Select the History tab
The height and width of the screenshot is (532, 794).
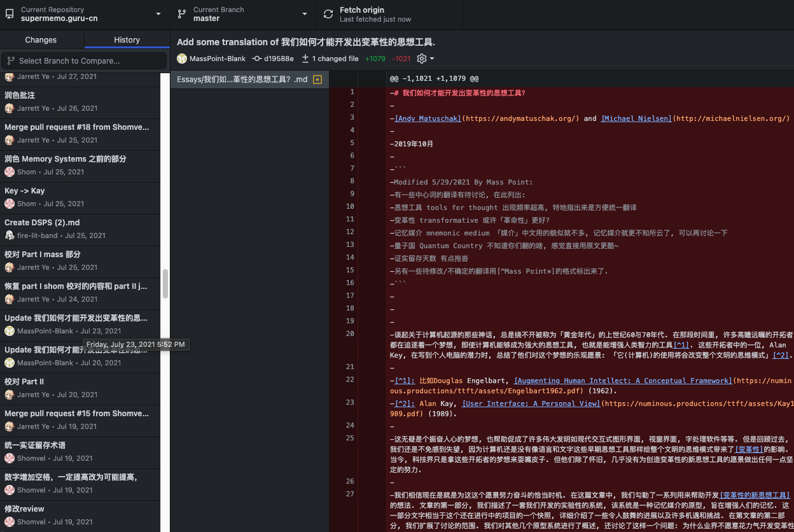tap(127, 39)
